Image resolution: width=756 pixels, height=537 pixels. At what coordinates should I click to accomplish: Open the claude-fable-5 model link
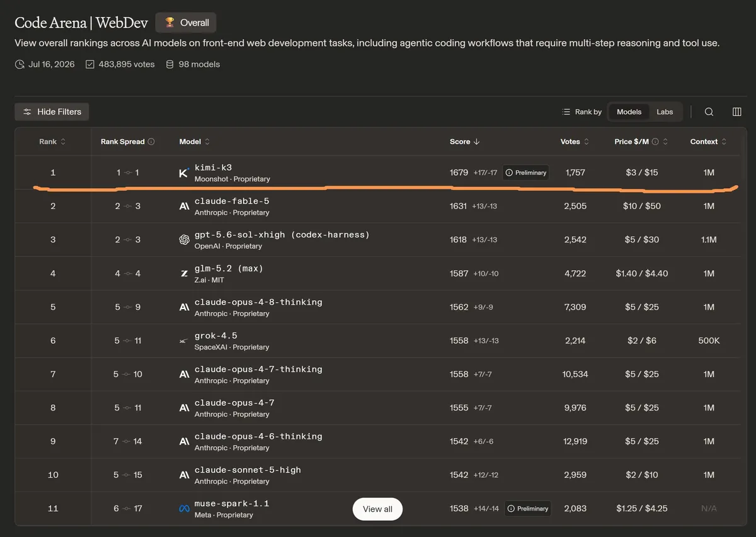point(232,201)
